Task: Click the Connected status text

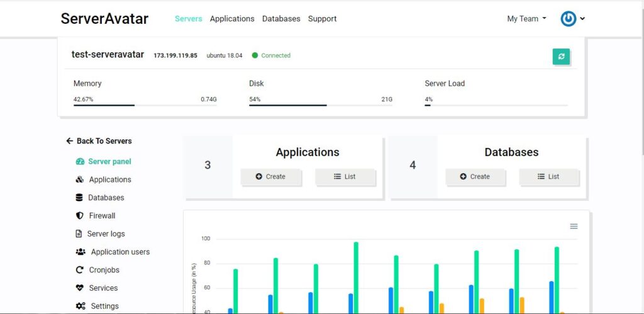Action: [275, 55]
